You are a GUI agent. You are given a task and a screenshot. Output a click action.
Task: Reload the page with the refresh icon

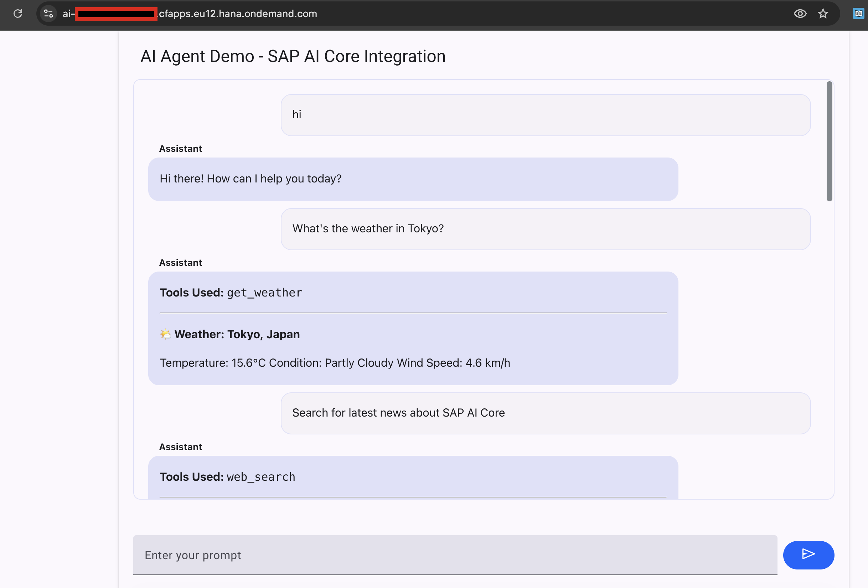(18, 14)
